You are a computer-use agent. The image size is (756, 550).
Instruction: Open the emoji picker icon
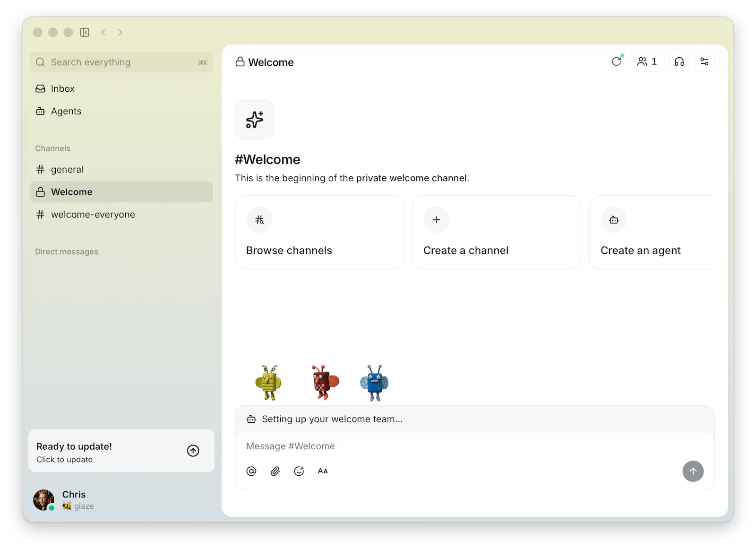299,471
